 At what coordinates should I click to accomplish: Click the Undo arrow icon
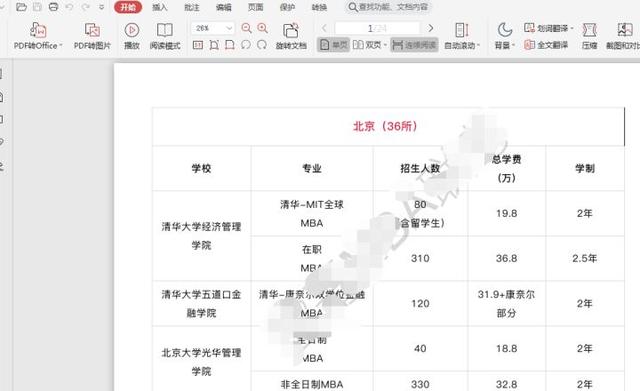point(69,7)
